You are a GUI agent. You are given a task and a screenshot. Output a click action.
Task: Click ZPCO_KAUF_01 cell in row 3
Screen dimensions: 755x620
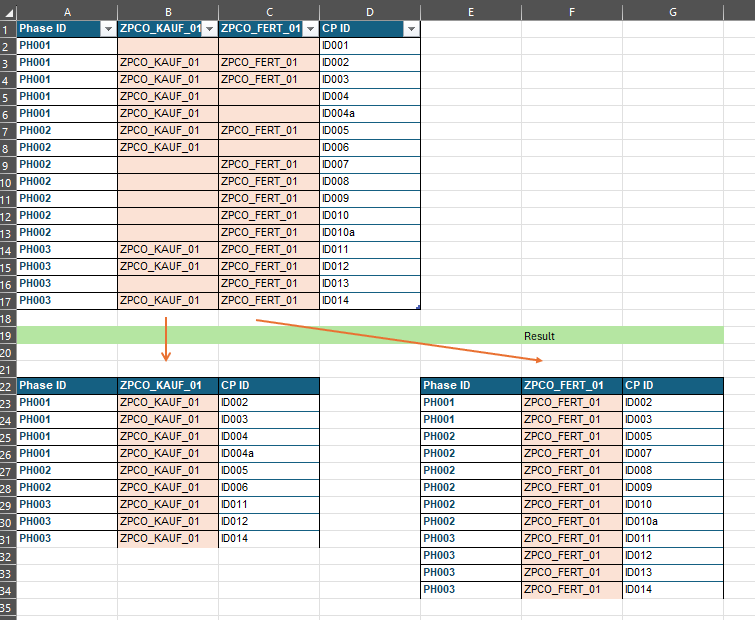click(x=168, y=63)
